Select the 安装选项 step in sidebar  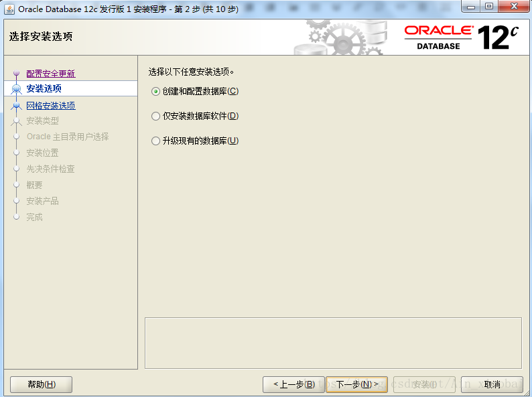point(70,88)
